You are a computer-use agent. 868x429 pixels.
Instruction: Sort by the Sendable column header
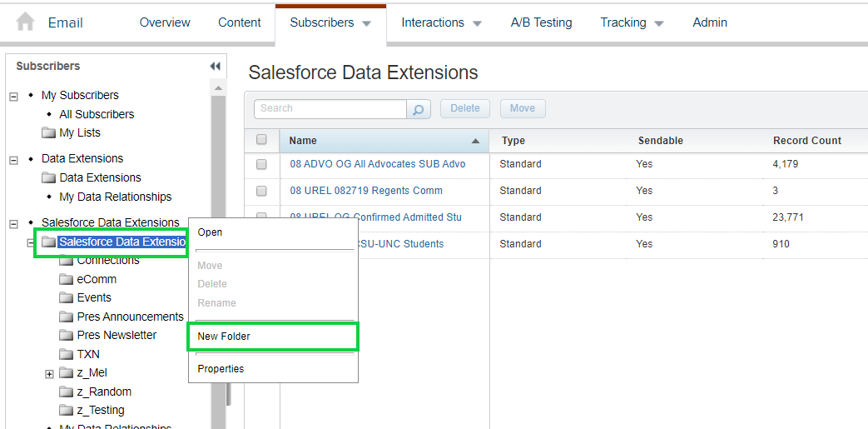click(x=661, y=141)
